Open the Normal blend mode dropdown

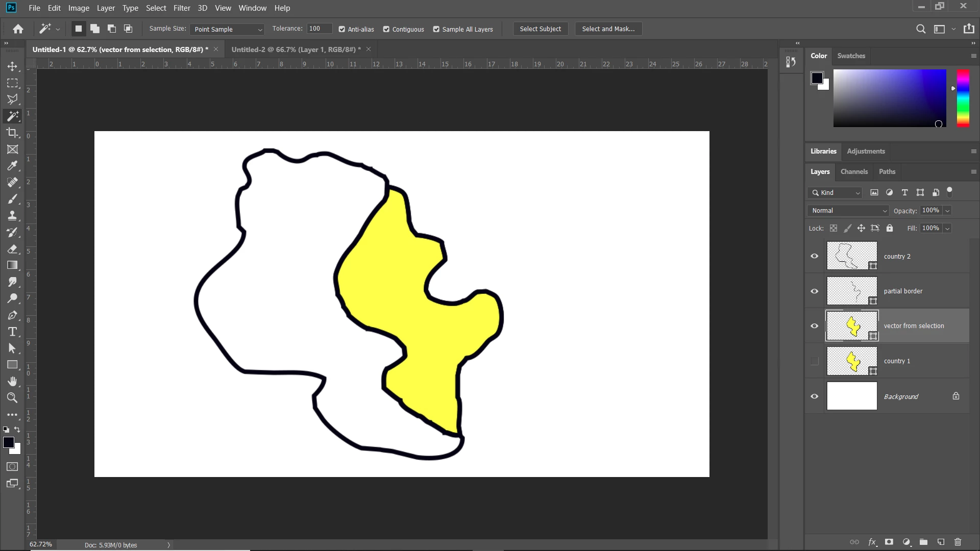(x=848, y=211)
